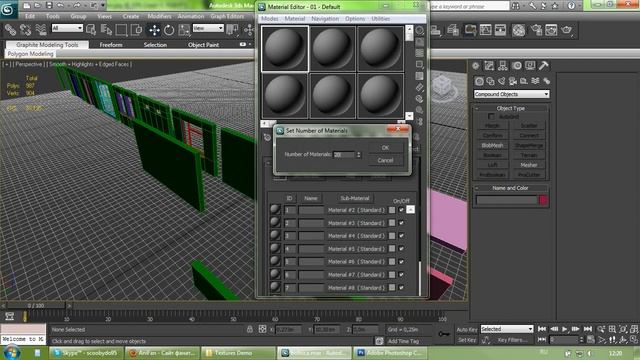Image resolution: width=640 pixels, height=360 pixels.
Task: Open the Modes menu in Material Editor
Action: (269, 19)
